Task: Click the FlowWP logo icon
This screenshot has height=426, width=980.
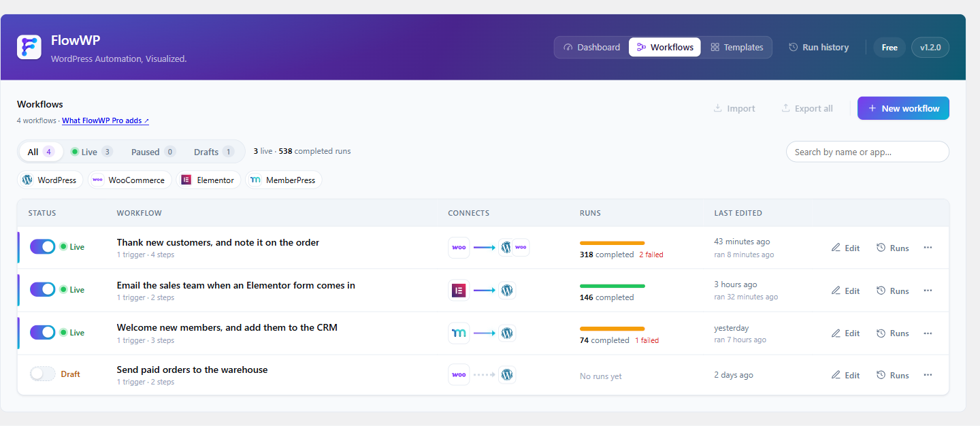Action: tap(29, 47)
